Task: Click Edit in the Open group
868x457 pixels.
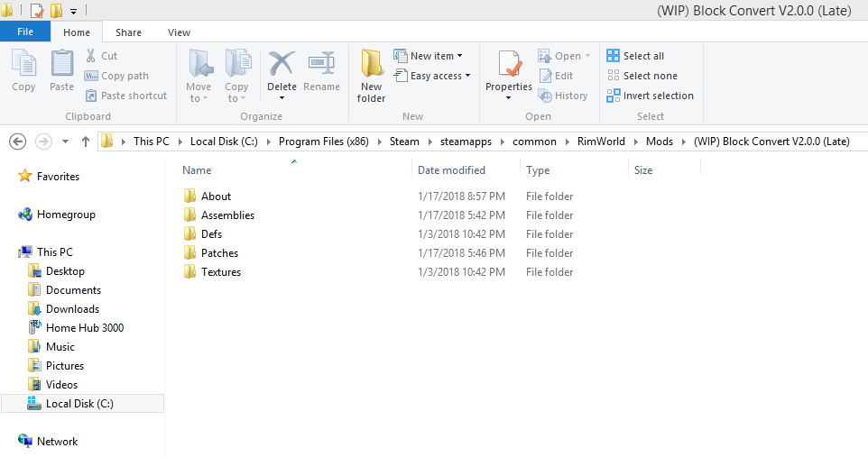Action: (556, 76)
